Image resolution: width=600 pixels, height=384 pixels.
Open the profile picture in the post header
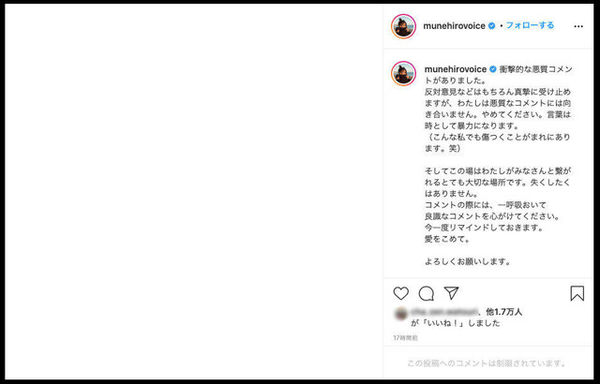point(403,26)
